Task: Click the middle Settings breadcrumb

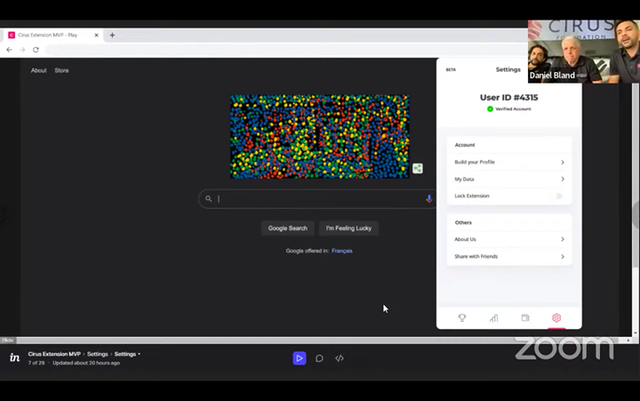Action: 98,354
